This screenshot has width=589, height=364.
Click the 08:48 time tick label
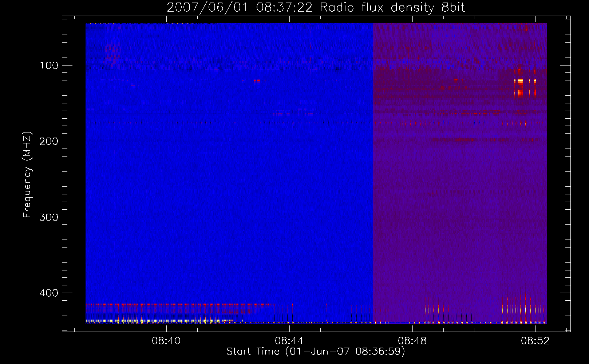(412, 341)
